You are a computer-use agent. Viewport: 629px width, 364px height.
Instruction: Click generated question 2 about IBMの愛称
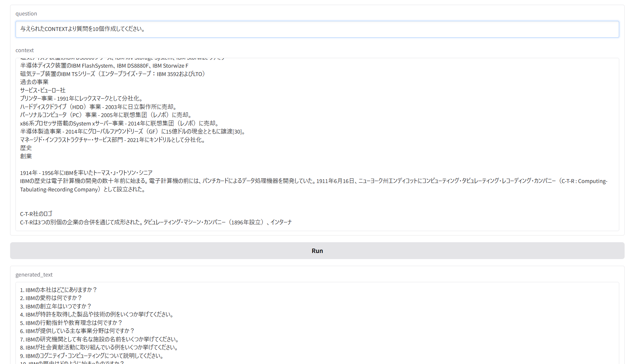(51, 298)
